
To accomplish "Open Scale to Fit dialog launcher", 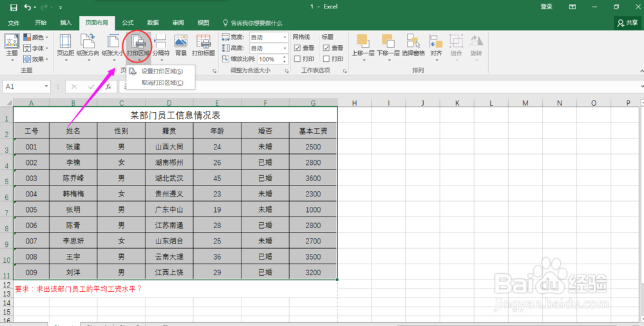I will 287,71.
